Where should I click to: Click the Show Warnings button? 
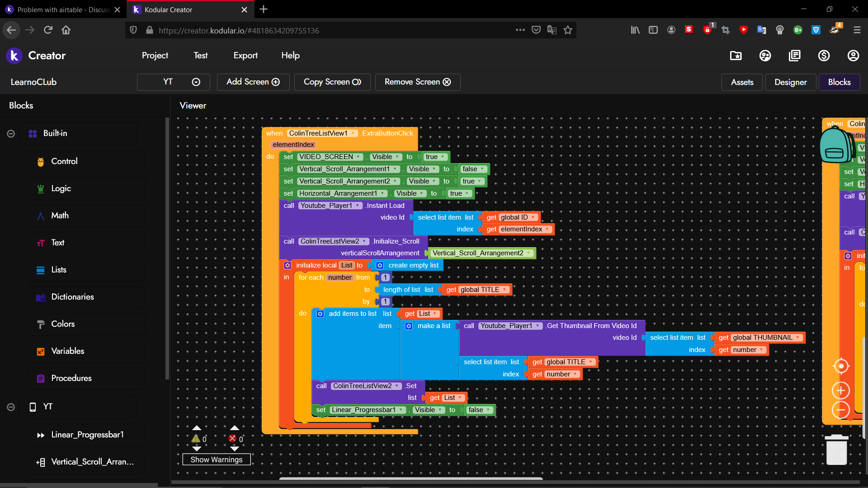[x=217, y=460]
